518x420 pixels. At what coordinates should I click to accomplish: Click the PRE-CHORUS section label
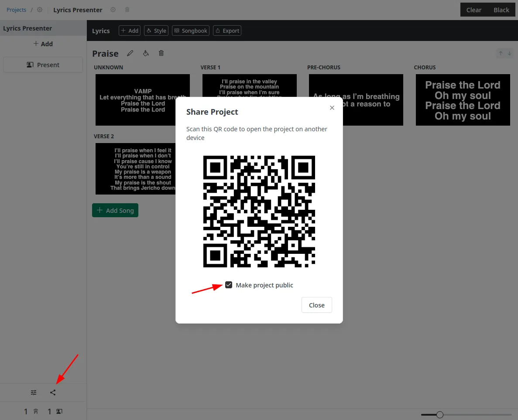pos(324,67)
